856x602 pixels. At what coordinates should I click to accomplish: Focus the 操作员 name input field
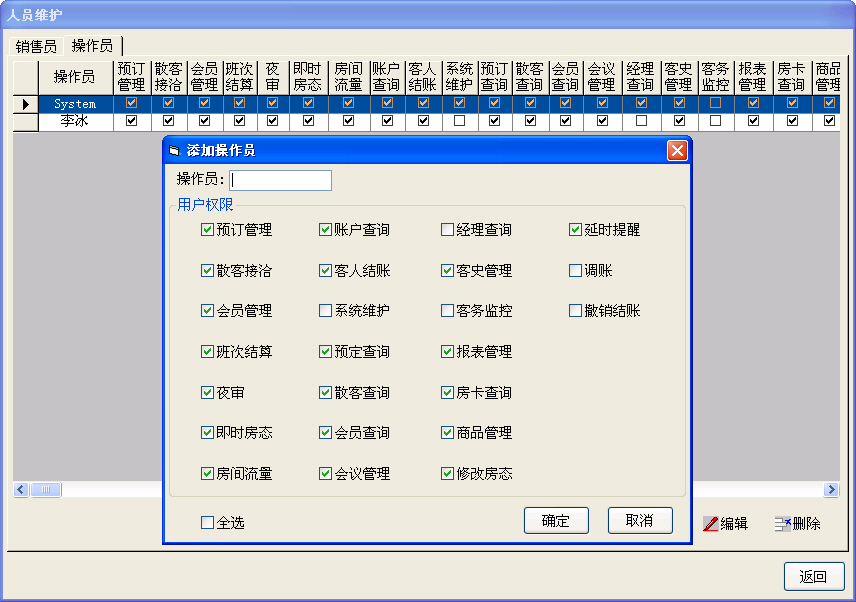(x=281, y=180)
